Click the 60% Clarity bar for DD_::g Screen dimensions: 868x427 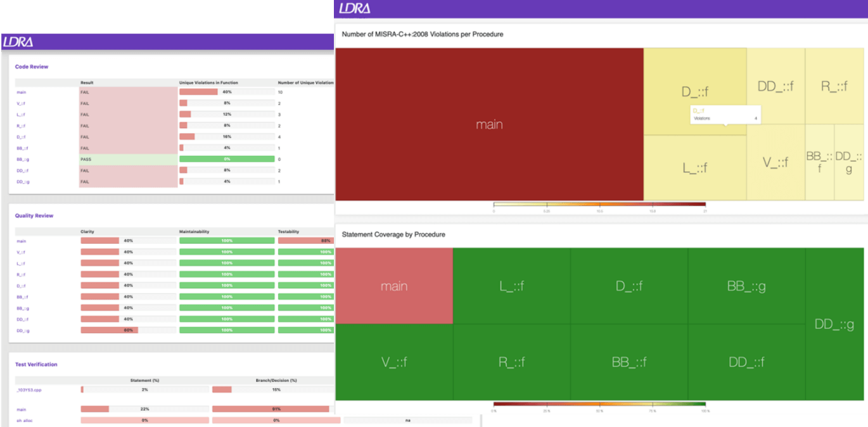[x=109, y=330]
